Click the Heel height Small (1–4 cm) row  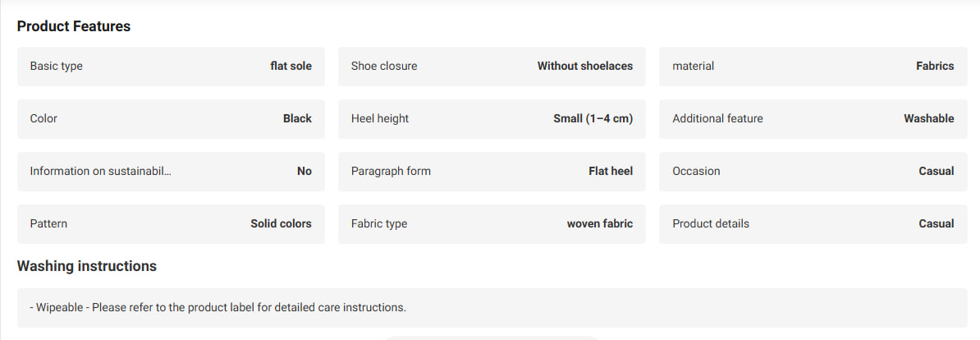[492, 119]
